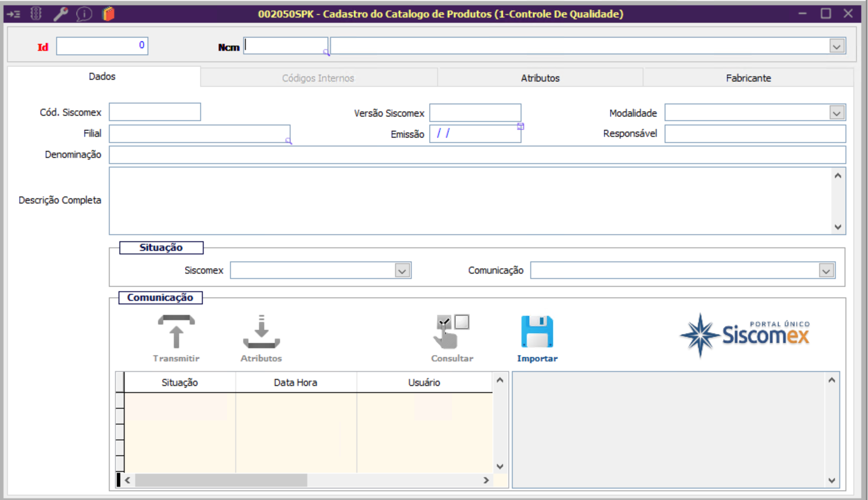
Task: Click the Cód. Siscomex field
Action: point(155,112)
